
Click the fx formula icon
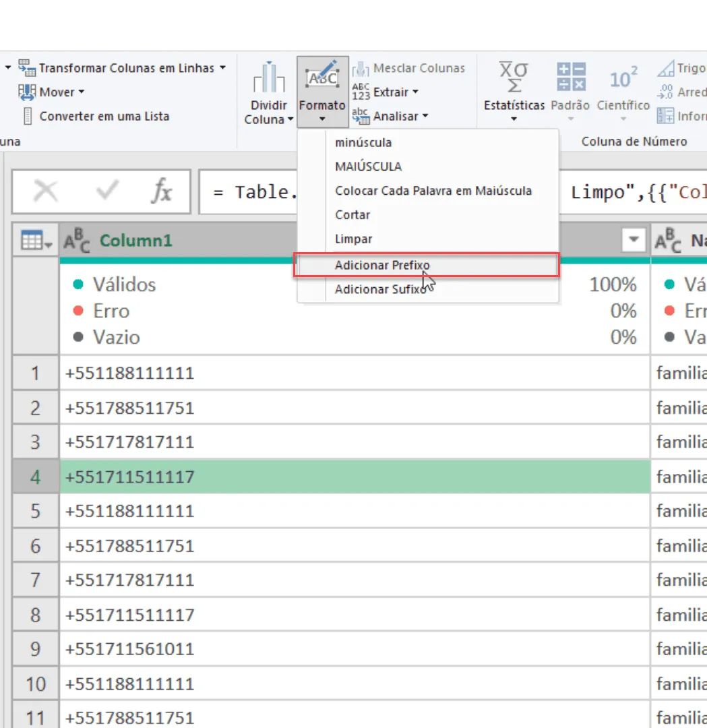tap(162, 191)
